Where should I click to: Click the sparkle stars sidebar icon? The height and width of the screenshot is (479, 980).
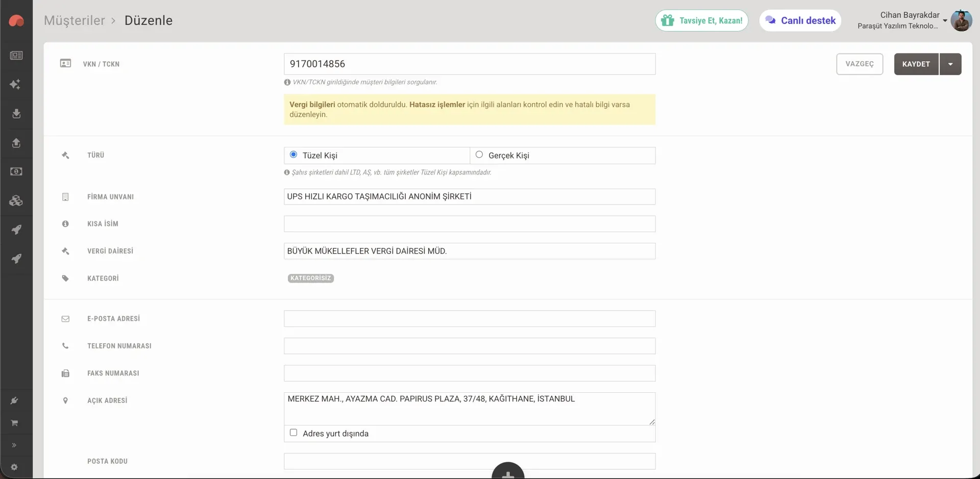15,84
